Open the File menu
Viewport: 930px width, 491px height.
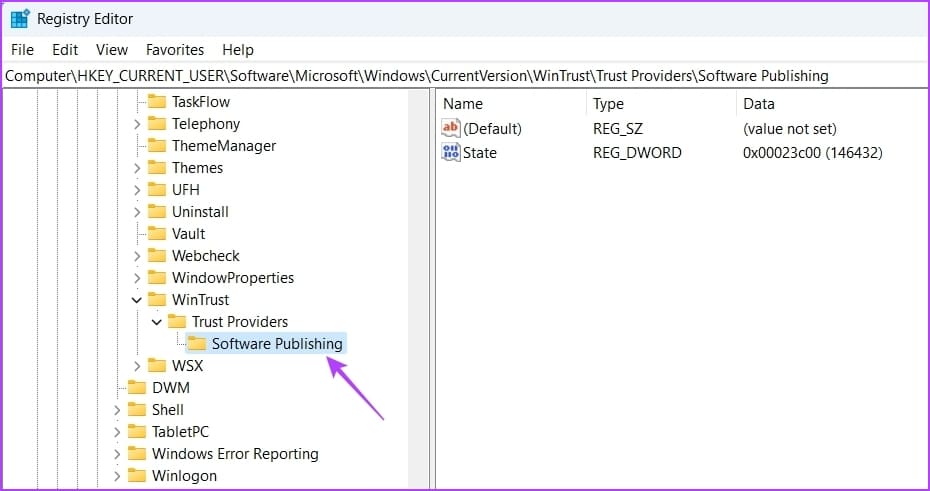click(x=23, y=50)
